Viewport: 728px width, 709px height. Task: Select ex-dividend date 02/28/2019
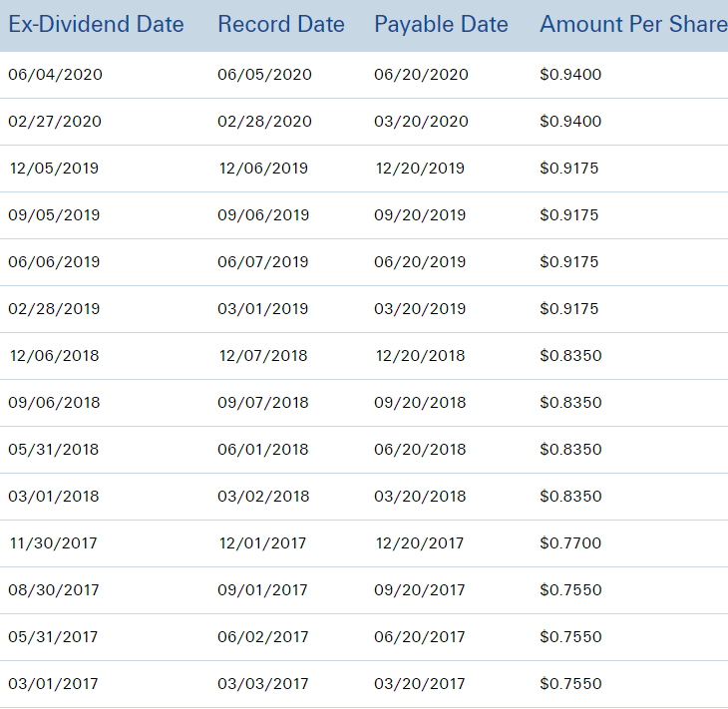[54, 309]
